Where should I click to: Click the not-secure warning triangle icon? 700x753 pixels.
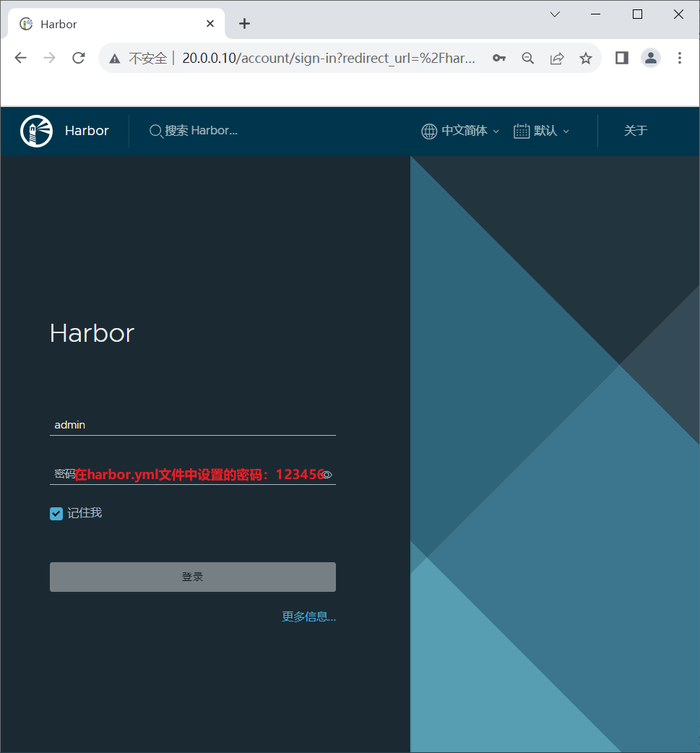pos(114,59)
